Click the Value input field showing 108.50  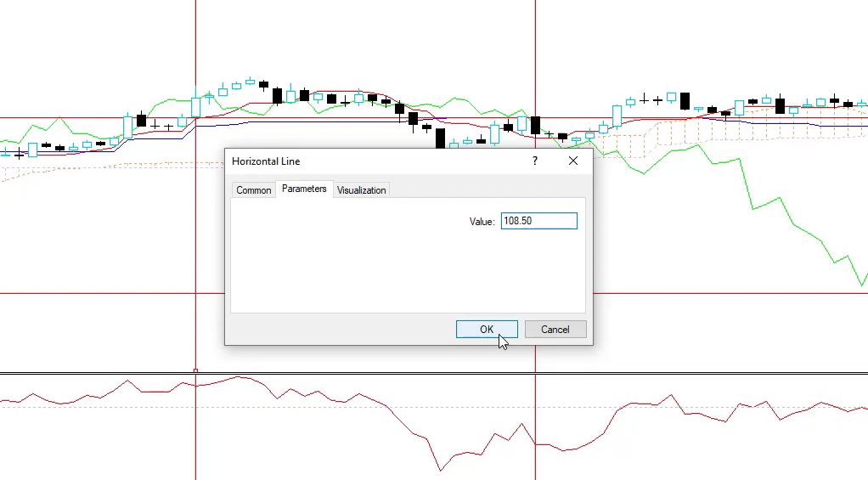click(x=538, y=221)
